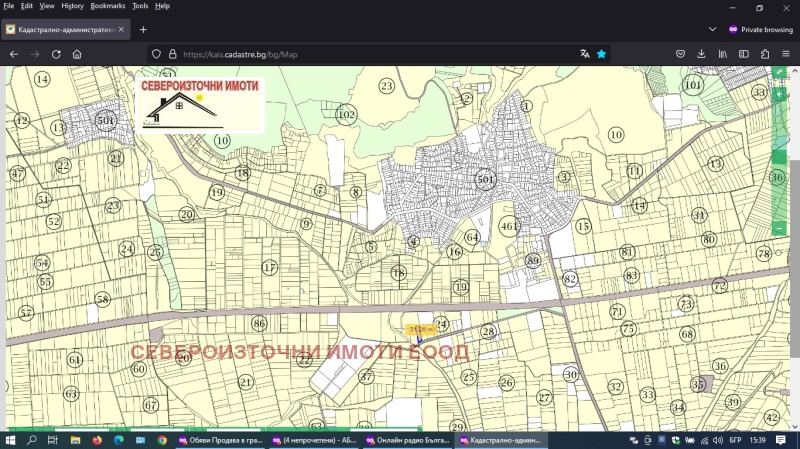Click map district label 461
The height and width of the screenshot is (449, 800).
pyautogui.click(x=509, y=226)
